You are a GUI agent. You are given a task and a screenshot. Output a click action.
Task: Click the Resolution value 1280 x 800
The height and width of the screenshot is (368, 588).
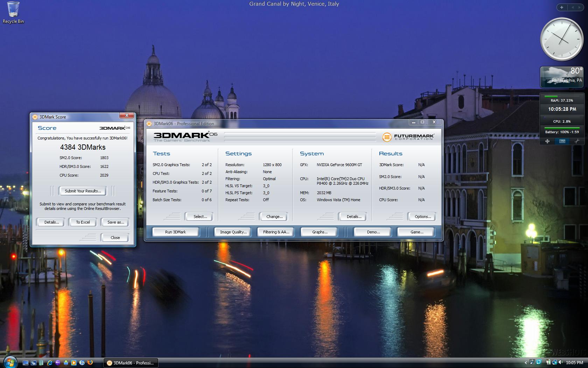click(x=272, y=165)
